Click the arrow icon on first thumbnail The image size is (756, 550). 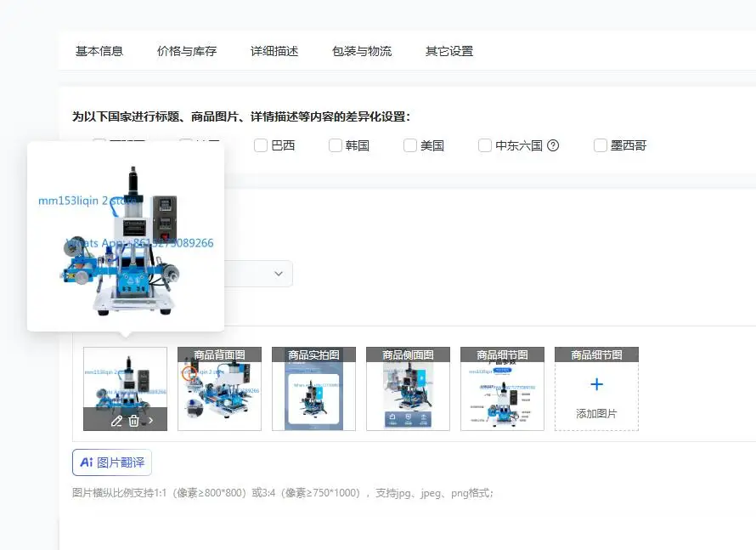click(151, 421)
